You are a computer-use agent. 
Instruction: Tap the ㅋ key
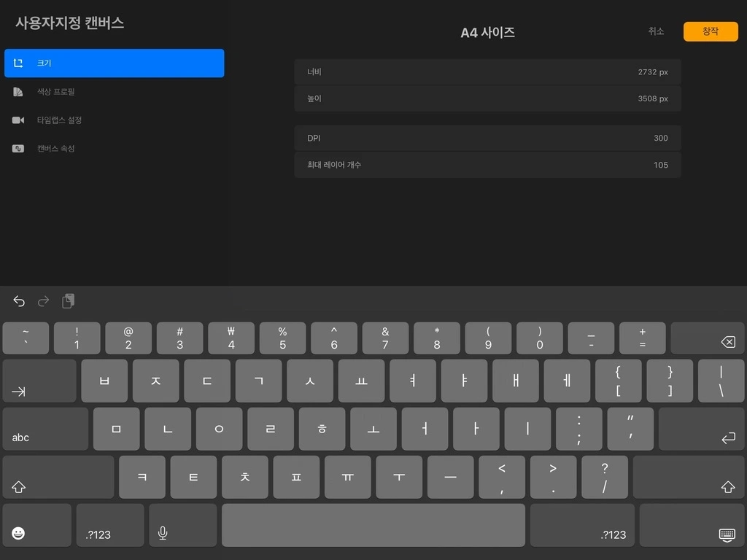coord(142,477)
